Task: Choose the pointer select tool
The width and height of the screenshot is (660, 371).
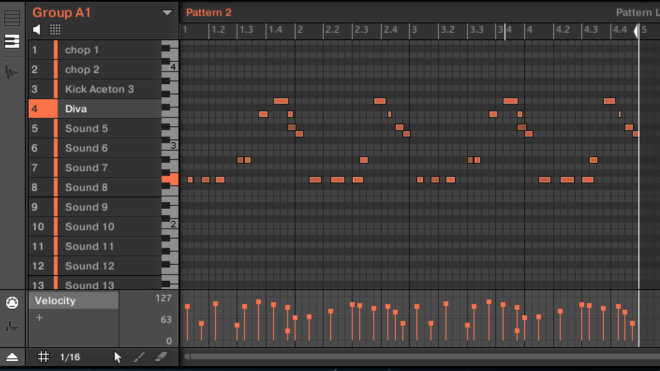Action: click(x=117, y=357)
